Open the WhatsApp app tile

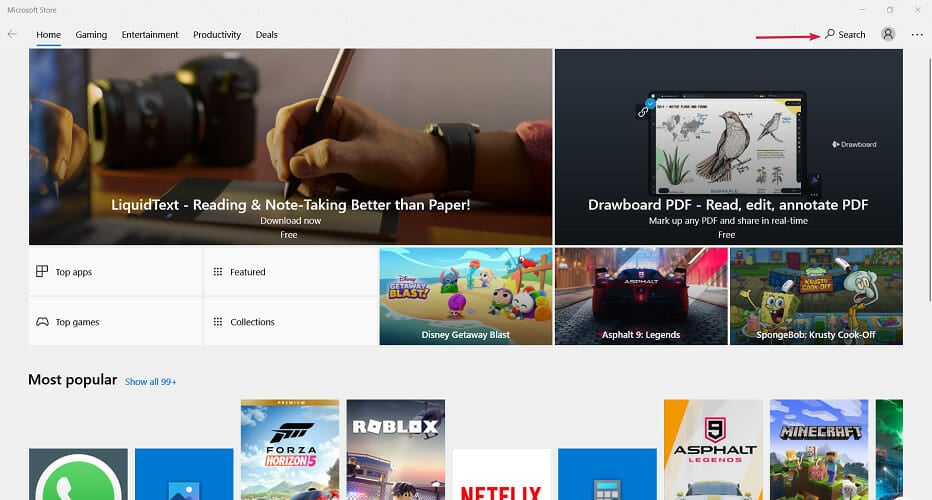78,474
